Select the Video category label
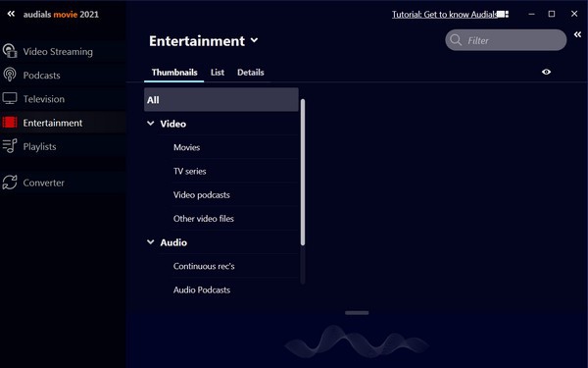Screen dimensions: 588x368 tap(173, 124)
